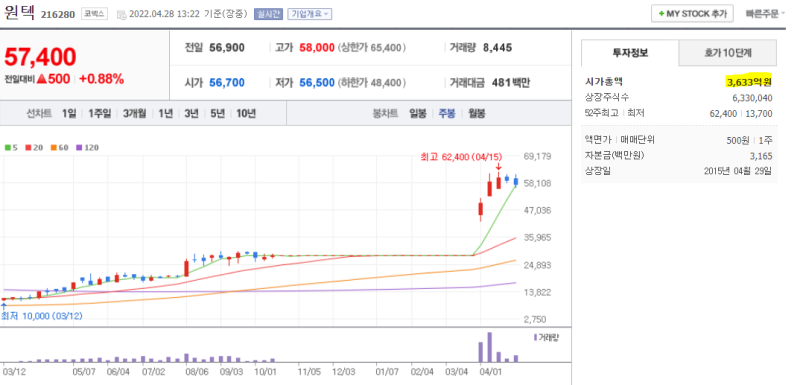
Task: Click the 거래대금 481백만 value
Action: click(511, 82)
